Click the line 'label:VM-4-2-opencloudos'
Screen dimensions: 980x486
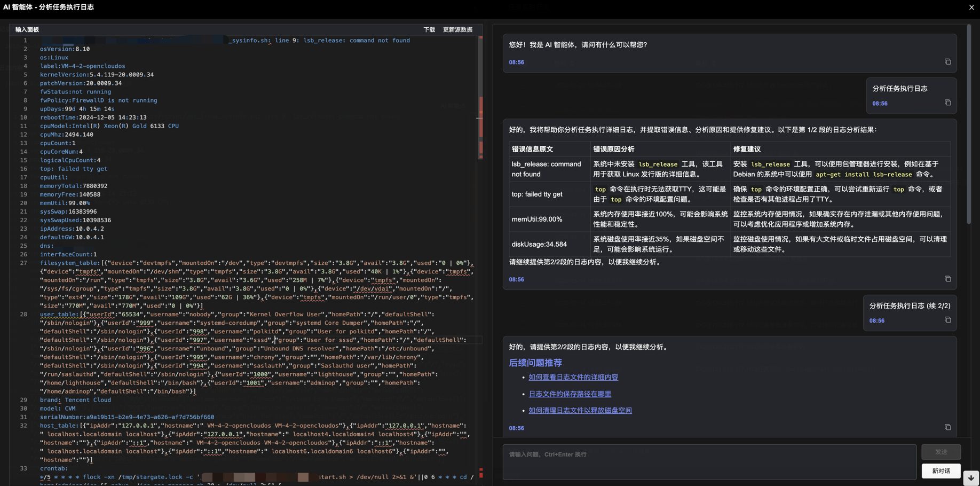82,66
